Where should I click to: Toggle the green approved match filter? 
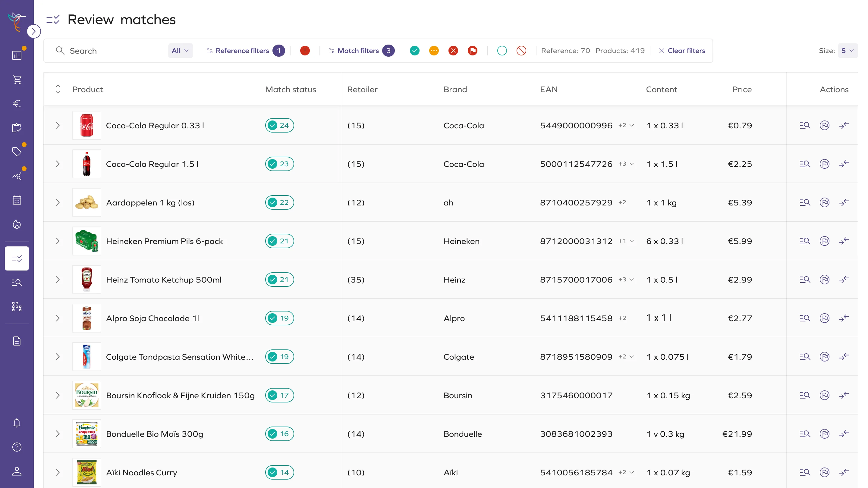tap(415, 51)
